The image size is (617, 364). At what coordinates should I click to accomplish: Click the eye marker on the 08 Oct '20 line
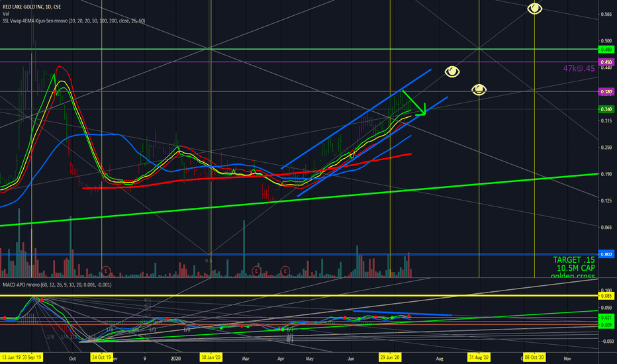click(534, 9)
